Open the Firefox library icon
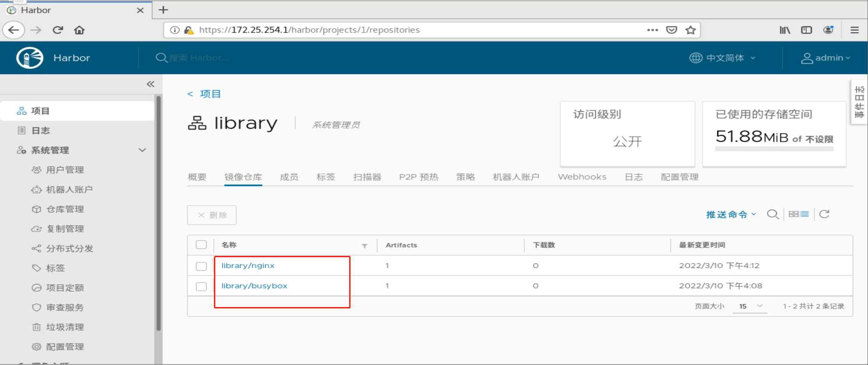The image size is (868, 365). 785,30
